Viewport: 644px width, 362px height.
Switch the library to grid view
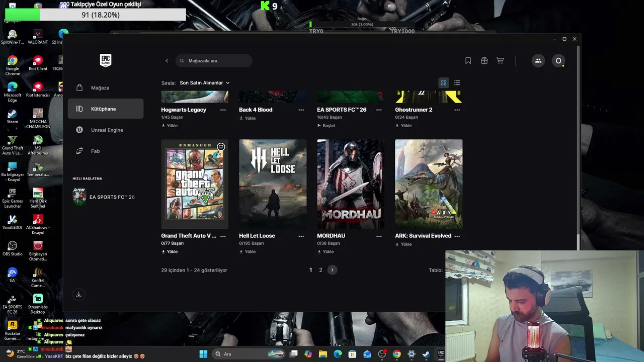pos(444,83)
